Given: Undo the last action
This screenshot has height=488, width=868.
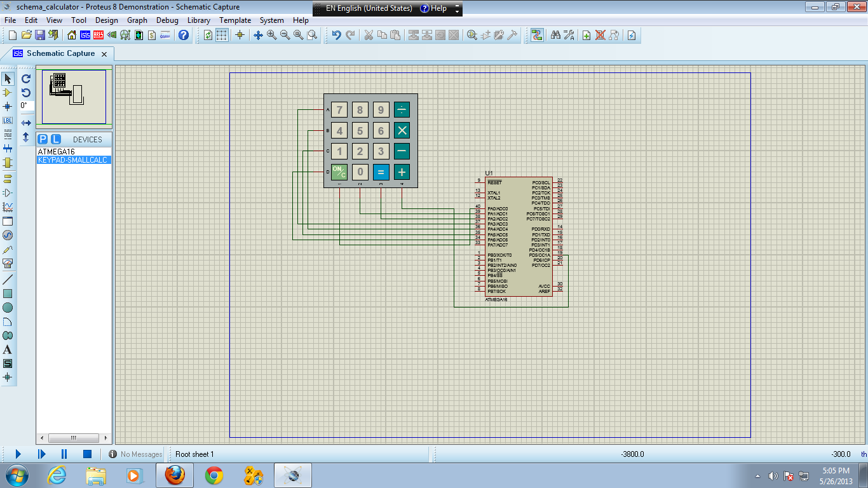Looking at the screenshot, I should pyautogui.click(x=336, y=35).
